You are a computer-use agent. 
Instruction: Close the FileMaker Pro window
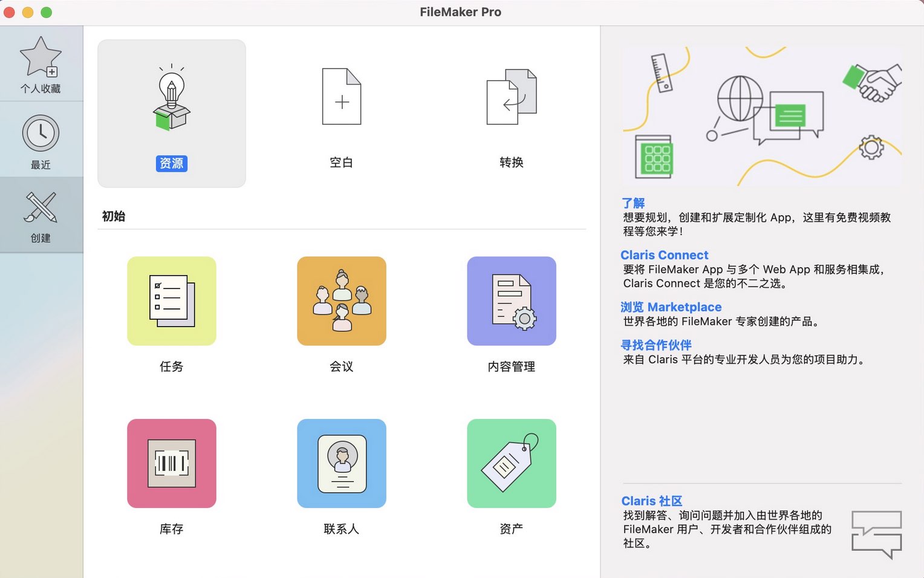9,12
